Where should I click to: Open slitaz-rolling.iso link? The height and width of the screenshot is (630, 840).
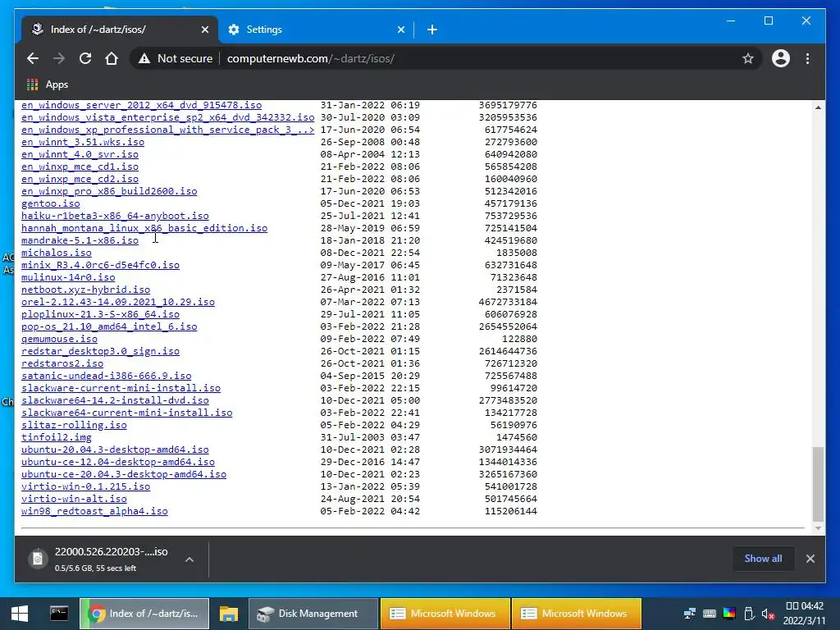tap(74, 426)
